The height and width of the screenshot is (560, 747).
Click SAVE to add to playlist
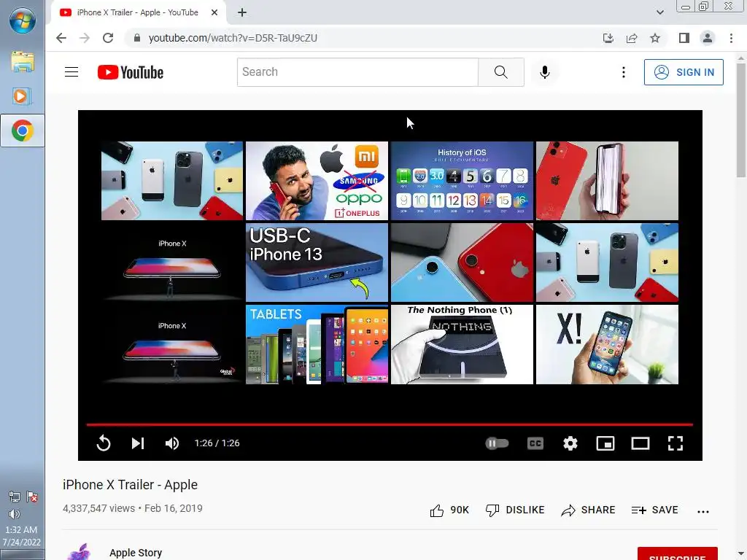click(654, 510)
